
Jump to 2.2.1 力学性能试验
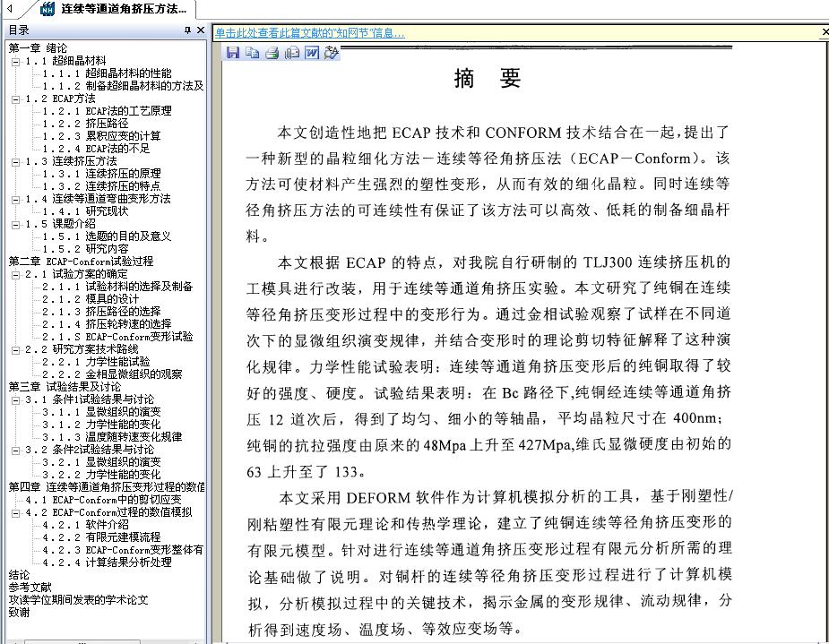click(96, 362)
